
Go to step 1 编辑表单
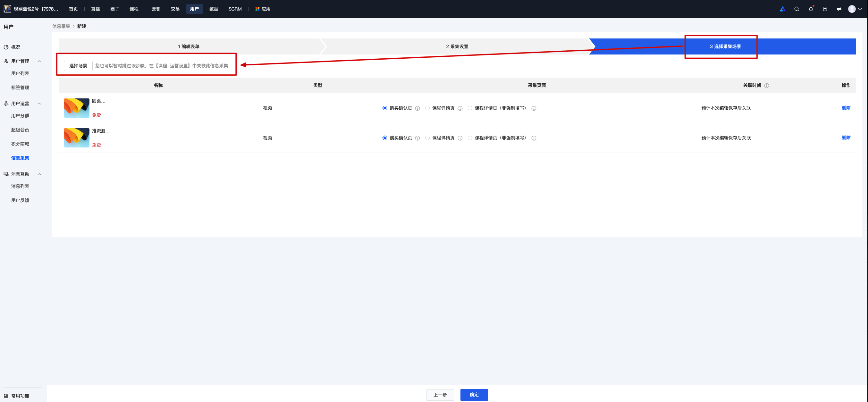pos(189,46)
